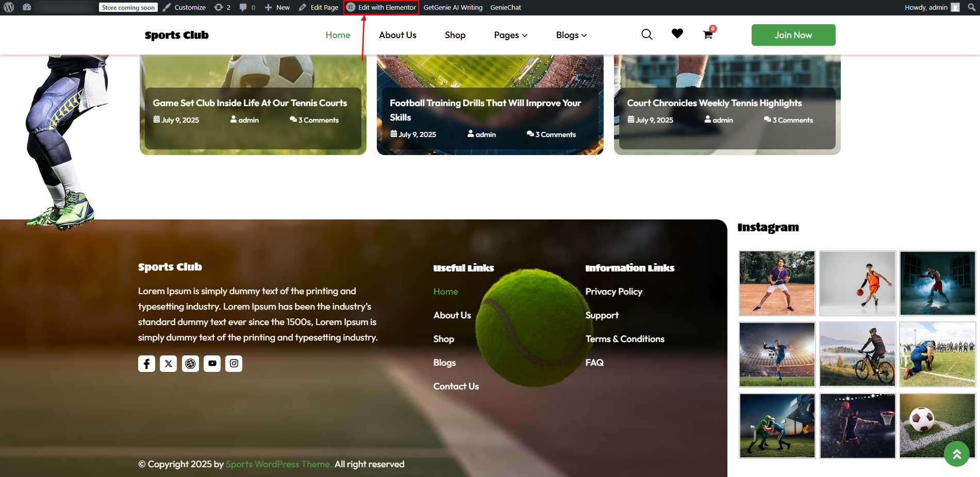
Task: Click Sports WordPress Theme copyright link
Action: coord(279,464)
